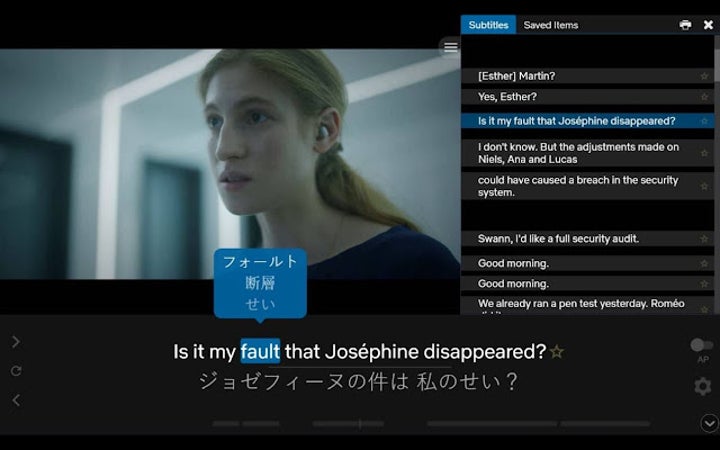
Task: Star the "Swann, I'd like a full security audit" line
Action: point(704,240)
